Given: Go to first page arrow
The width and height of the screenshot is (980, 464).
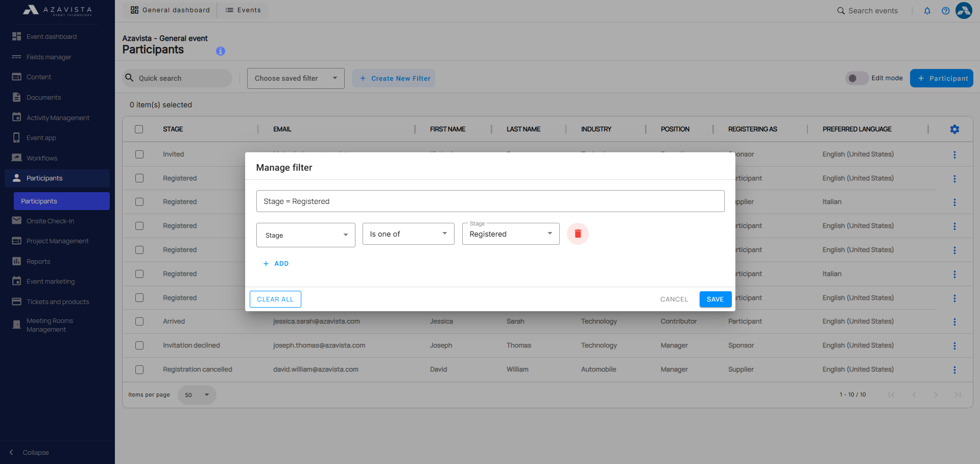Looking at the screenshot, I should [892, 395].
